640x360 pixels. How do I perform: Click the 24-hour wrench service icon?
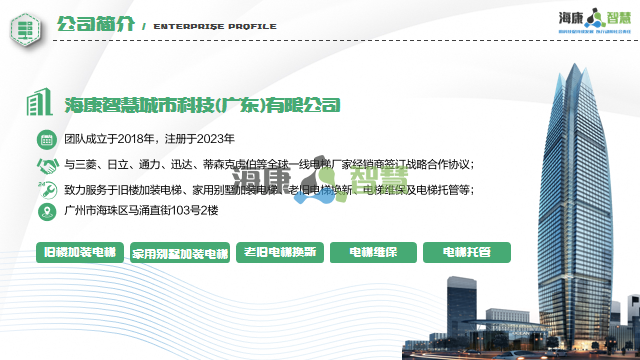click(48, 190)
